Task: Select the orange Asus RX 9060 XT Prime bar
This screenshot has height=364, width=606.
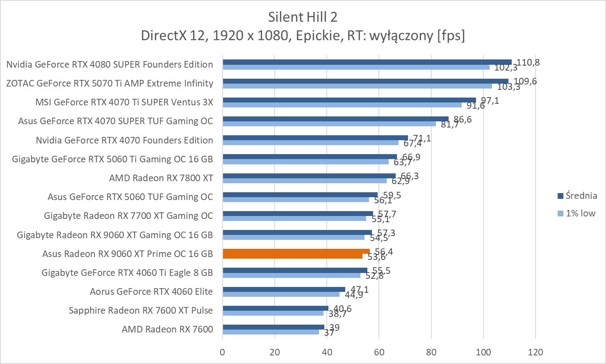Action: tap(296, 251)
